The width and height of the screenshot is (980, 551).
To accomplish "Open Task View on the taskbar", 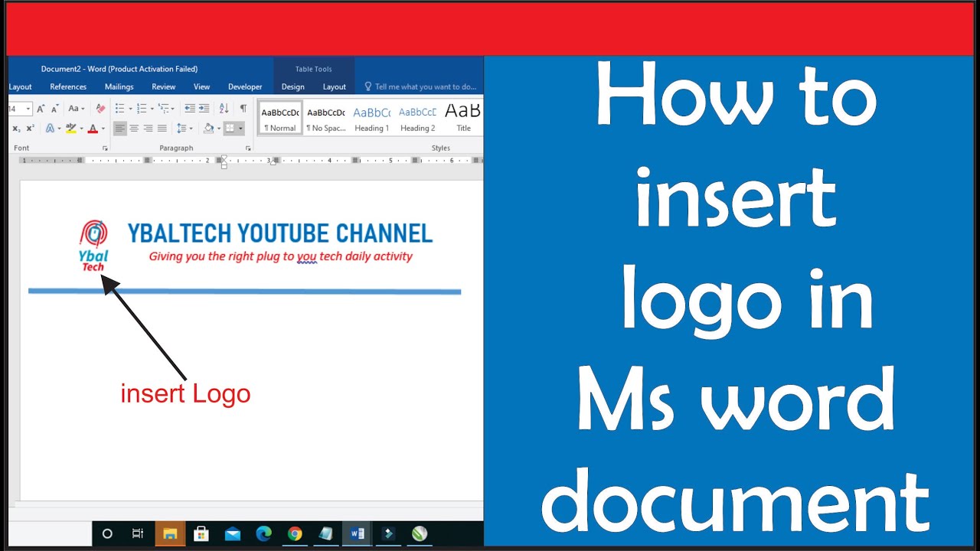I will coord(138,533).
